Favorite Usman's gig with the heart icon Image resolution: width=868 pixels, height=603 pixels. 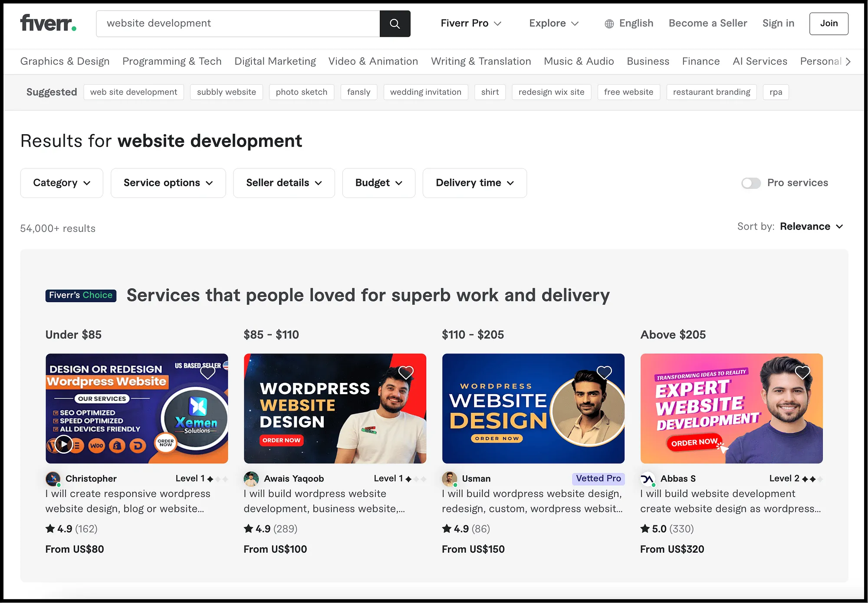click(x=604, y=372)
